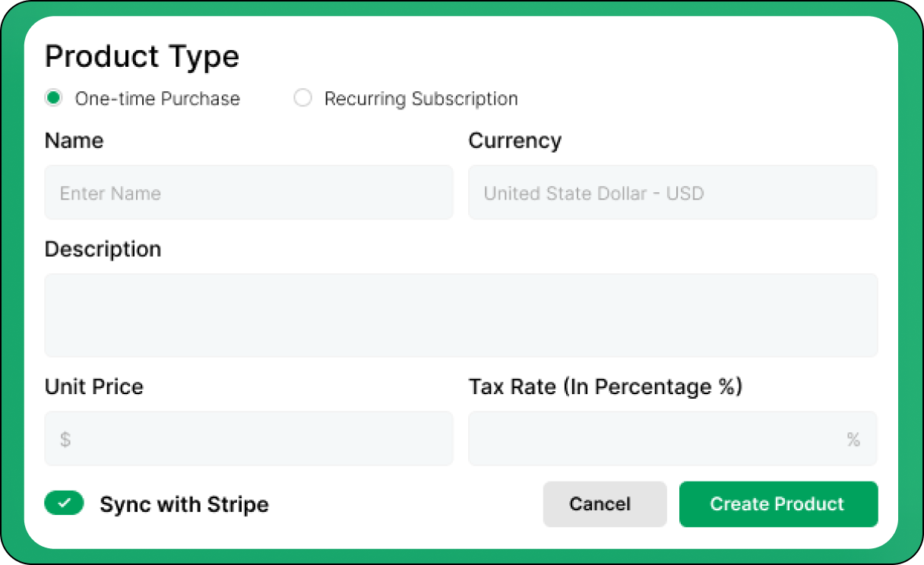The width and height of the screenshot is (924, 565).
Task: Click the Create Product button
Action: pyautogui.click(x=778, y=504)
